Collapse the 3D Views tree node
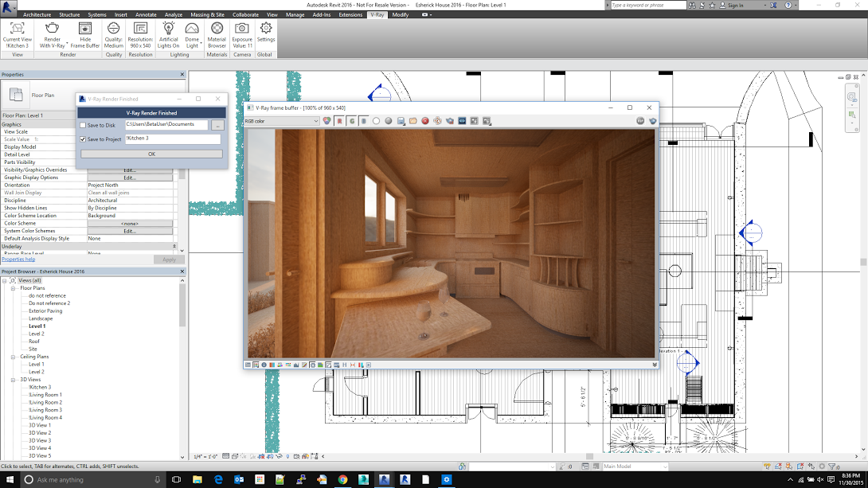The height and width of the screenshot is (488, 868). coord(14,380)
